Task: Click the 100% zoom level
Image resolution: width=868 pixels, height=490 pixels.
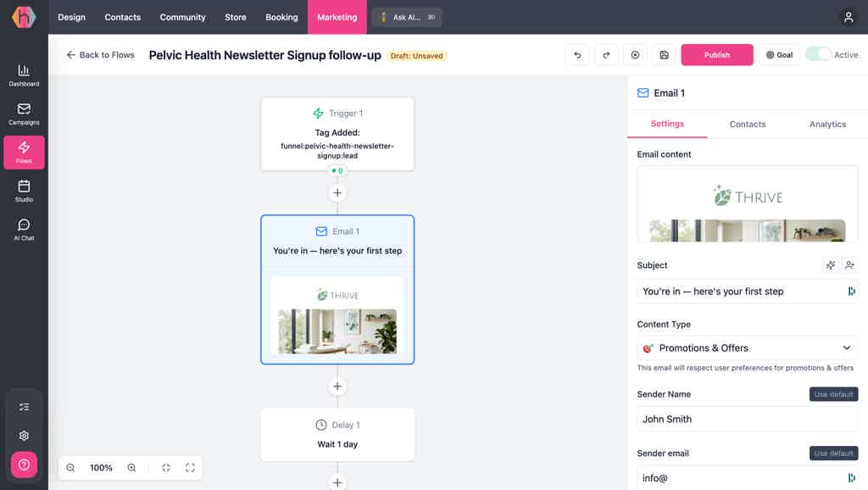Action: 101,468
